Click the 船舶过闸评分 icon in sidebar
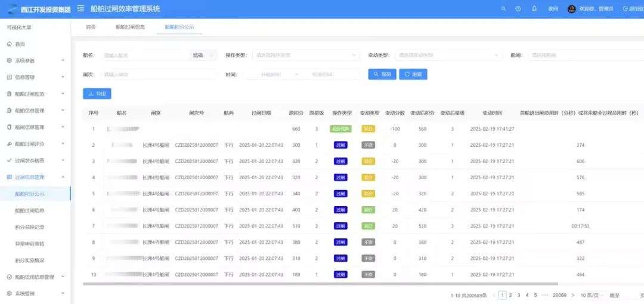Viewport: 644px width, 304px height. [x=9, y=144]
